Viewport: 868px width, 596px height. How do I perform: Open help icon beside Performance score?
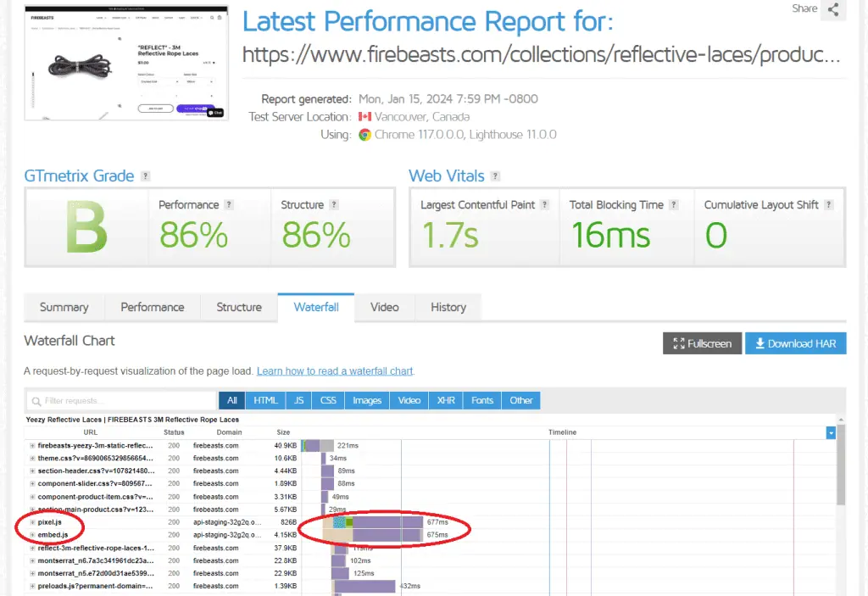click(x=229, y=205)
